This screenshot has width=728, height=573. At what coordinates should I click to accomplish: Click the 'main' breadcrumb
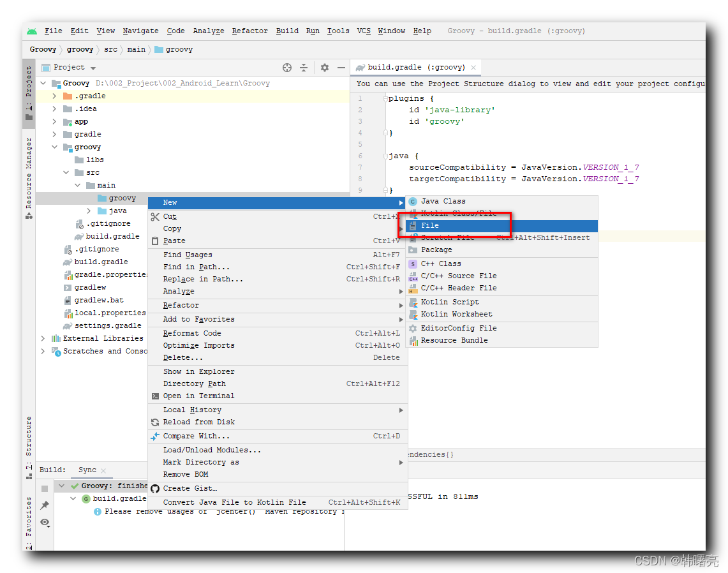point(136,50)
